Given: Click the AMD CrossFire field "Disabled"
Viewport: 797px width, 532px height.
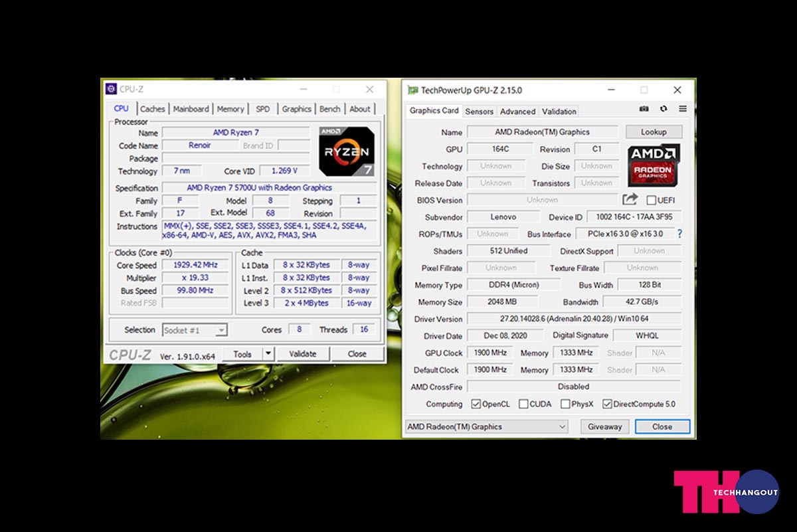Looking at the screenshot, I should (x=574, y=386).
